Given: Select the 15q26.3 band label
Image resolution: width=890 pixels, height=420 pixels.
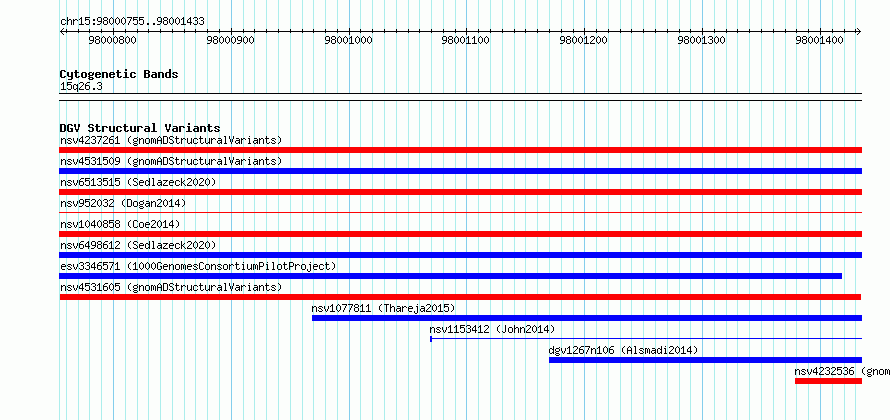Looking at the screenshot, I should coord(81,87).
